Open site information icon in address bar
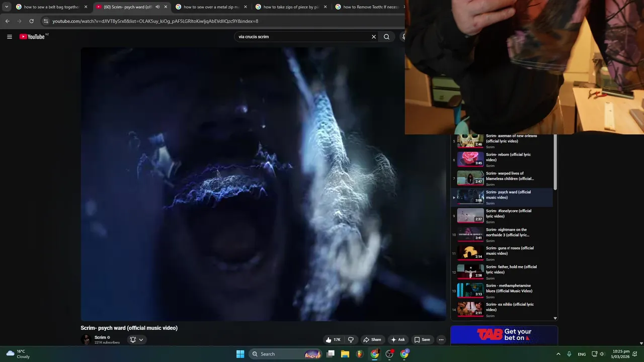Image resolution: width=644 pixels, height=362 pixels. 46,21
